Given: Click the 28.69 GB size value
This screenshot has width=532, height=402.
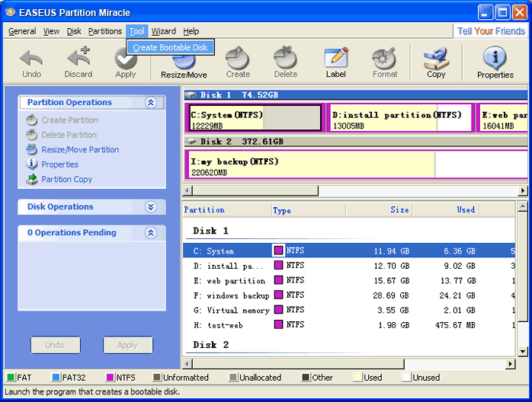Looking at the screenshot, I should pos(391,295).
